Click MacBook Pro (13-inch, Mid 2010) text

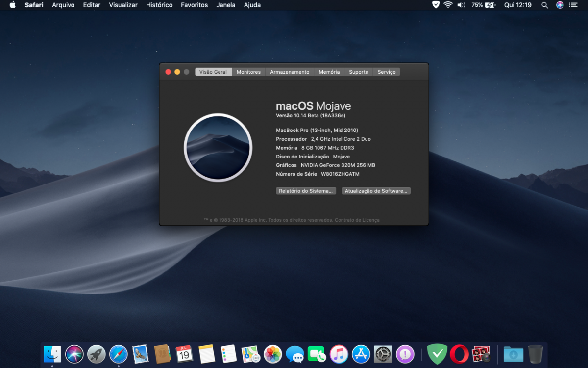[x=317, y=131]
